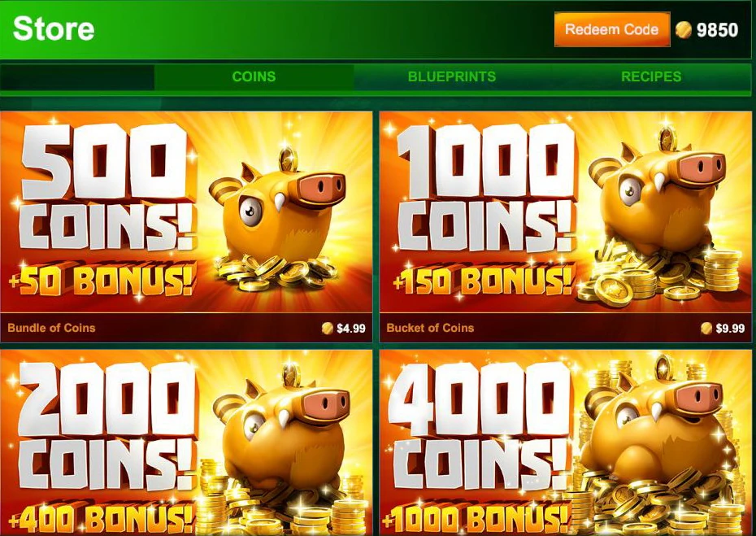The width and height of the screenshot is (756, 536).
Task: Click the Bundle of Coins title
Action: pos(51,328)
